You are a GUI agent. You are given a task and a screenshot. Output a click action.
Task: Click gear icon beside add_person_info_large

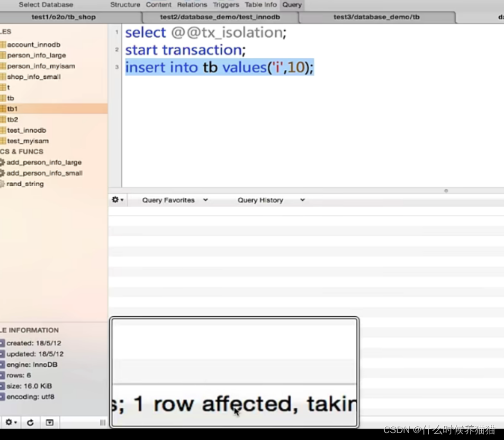(2, 162)
